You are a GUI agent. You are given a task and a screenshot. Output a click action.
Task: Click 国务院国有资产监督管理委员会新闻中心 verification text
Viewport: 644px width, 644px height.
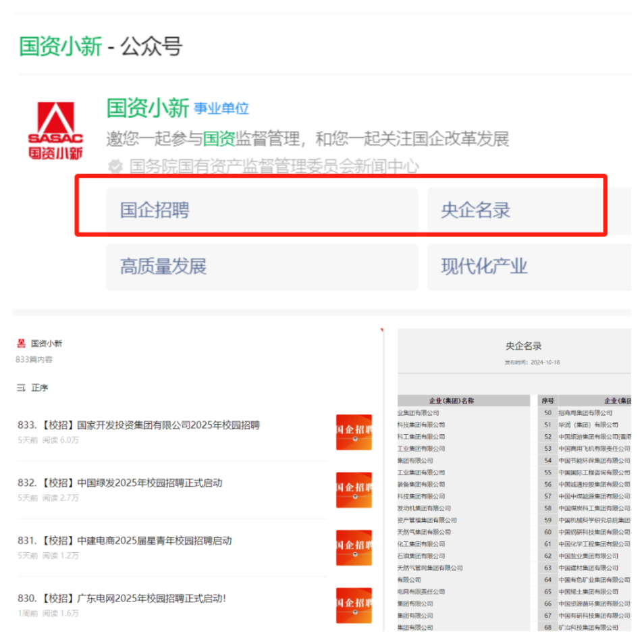(274, 166)
